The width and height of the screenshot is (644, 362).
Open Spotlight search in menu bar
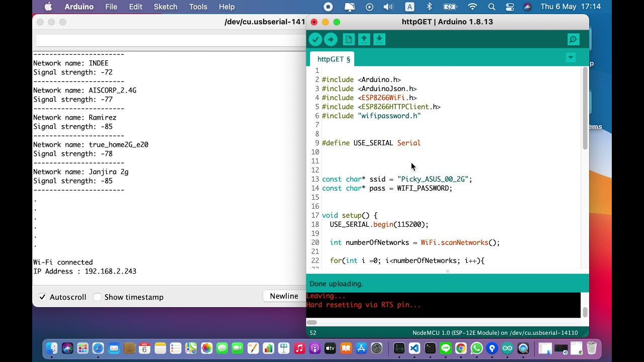(x=492, y=7)
